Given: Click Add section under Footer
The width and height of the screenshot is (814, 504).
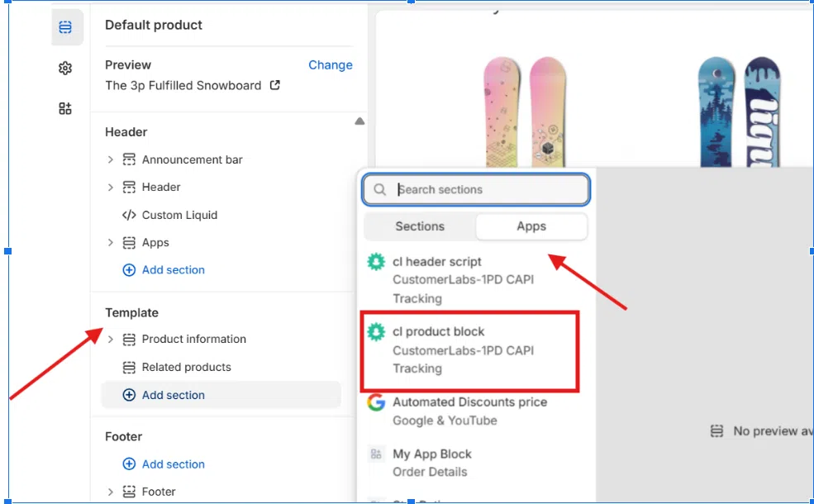Looking at the screenshot, I should pyautogui.click(x=173, y=464).
